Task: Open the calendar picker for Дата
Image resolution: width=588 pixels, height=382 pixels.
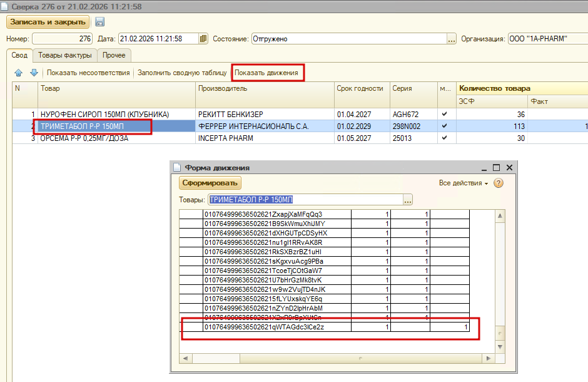Action: coord(203,39)
